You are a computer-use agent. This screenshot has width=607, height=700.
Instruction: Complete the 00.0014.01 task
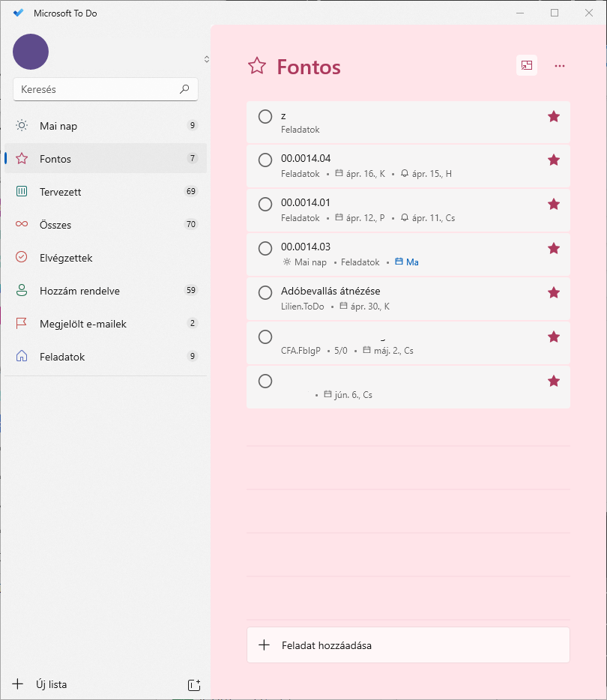point(265,204)
